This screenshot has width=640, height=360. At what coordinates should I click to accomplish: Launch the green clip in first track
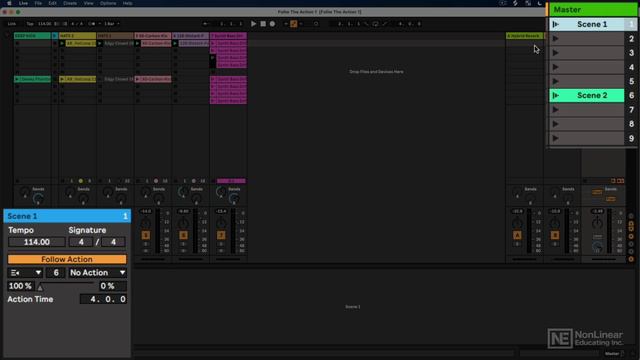(17, 79)
